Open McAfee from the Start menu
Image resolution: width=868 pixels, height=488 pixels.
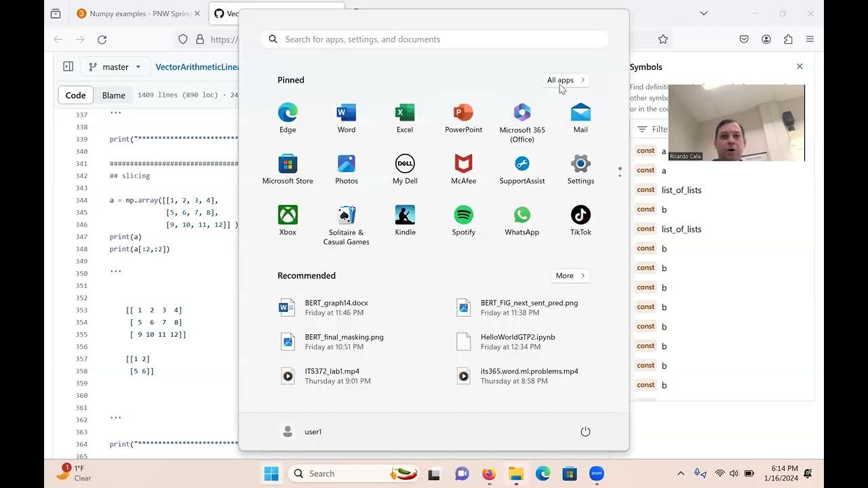point(464,169)
